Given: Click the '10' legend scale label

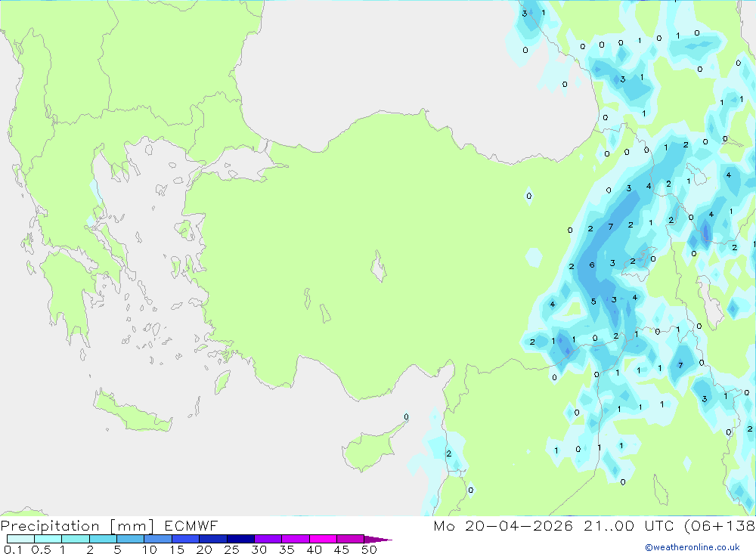Looking at the screenshot, I should (x=150, y=549).
